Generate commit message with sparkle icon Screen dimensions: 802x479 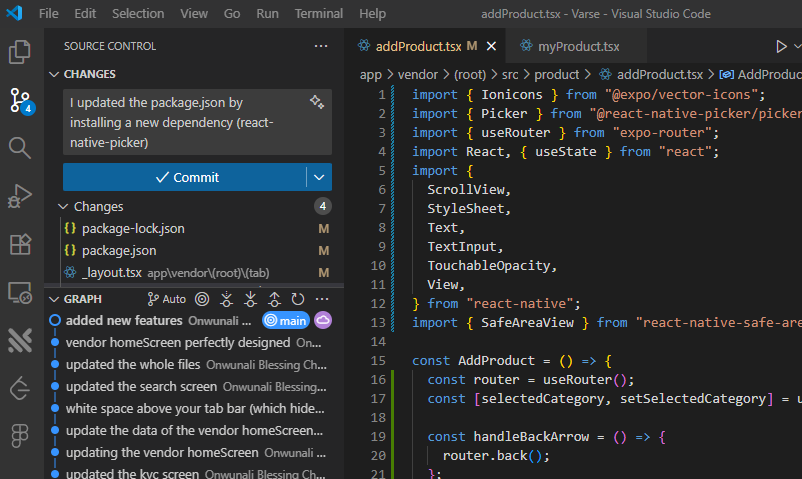point(317,102)
